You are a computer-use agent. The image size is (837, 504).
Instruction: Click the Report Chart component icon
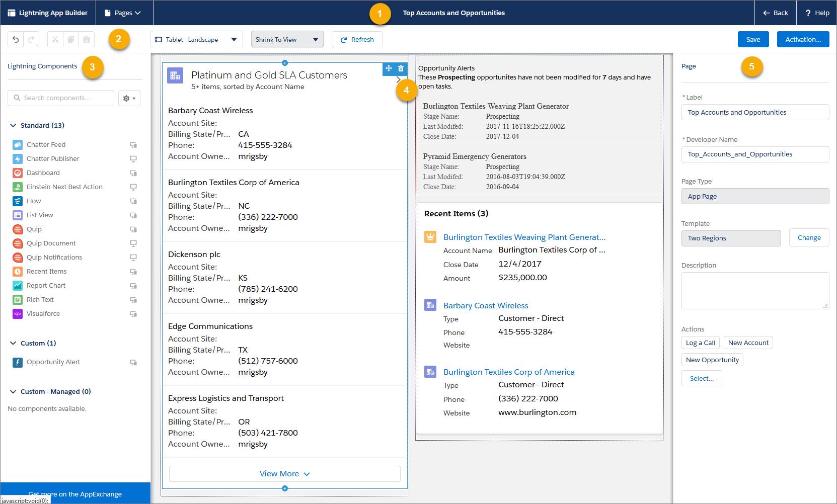click(x=18, y=286)
